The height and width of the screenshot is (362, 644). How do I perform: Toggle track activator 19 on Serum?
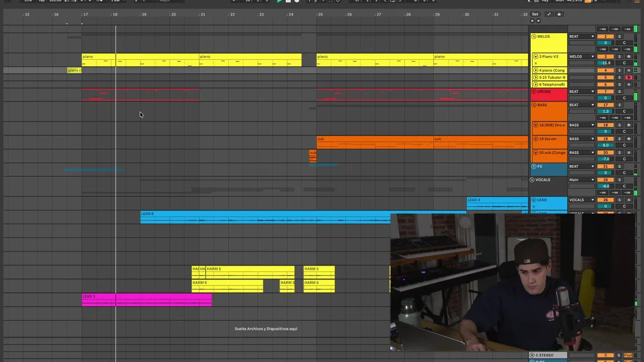click(x=605, y=139)
